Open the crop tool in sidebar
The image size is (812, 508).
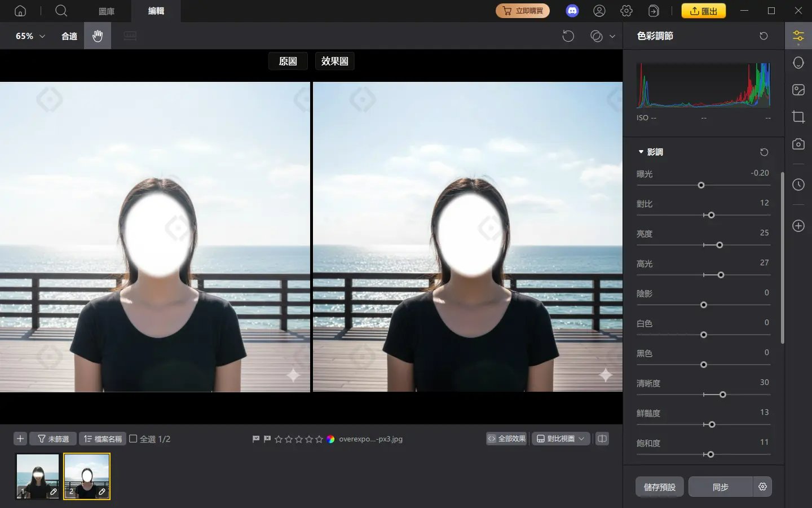[x=798, y=117]
